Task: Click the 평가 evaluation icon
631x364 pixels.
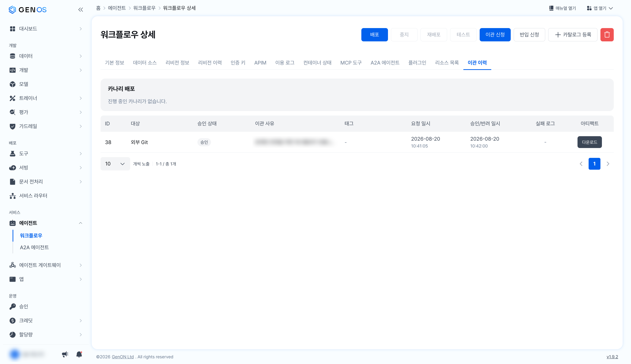Action: click(x=13, y=112)
